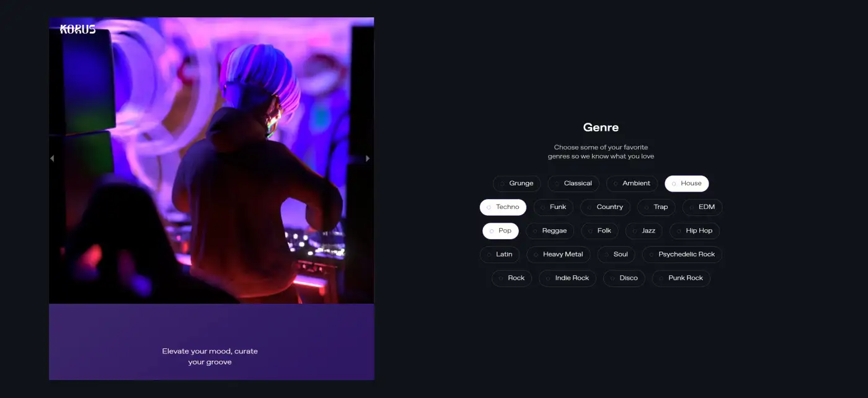Screen dimensions: 868x398
Task: Go to previous carousel slide arrow
Action: coord(52,159)
